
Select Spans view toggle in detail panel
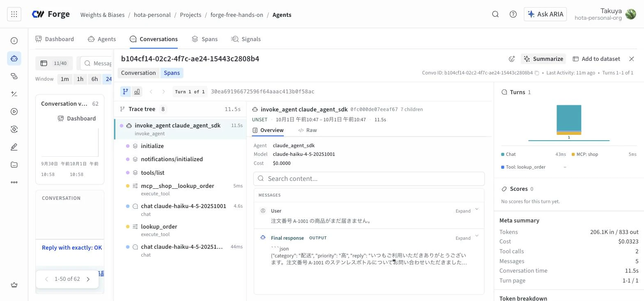point(172,73)
